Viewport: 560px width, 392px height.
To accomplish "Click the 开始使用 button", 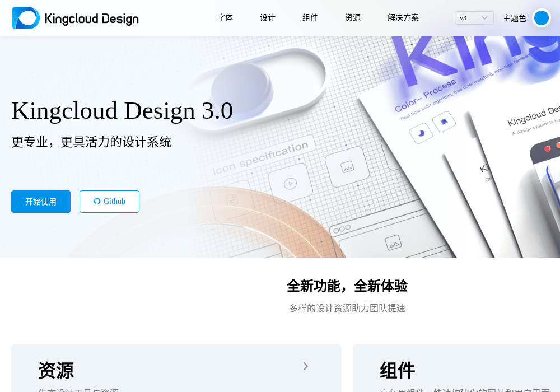I will (41, 202).
